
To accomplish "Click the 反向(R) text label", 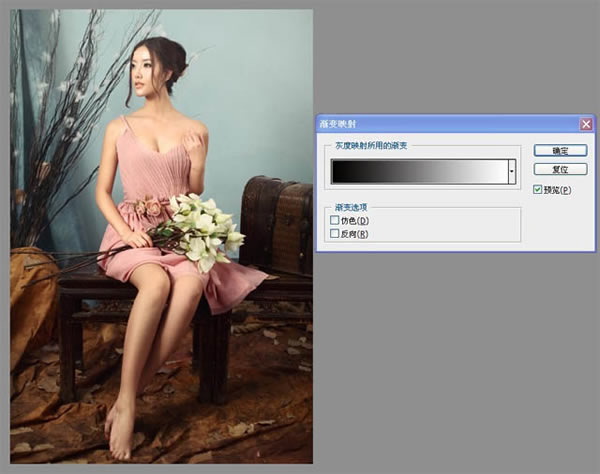I will pyautogui.click(x=354, y=234).
